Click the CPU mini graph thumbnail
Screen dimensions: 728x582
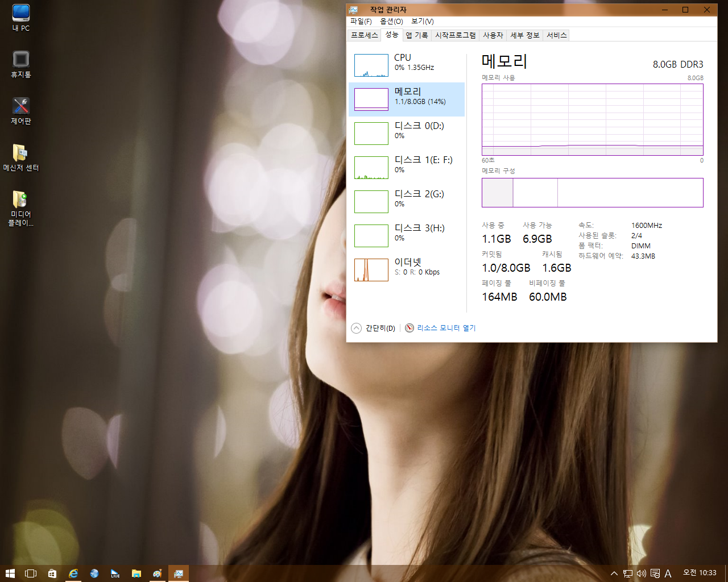371,65
